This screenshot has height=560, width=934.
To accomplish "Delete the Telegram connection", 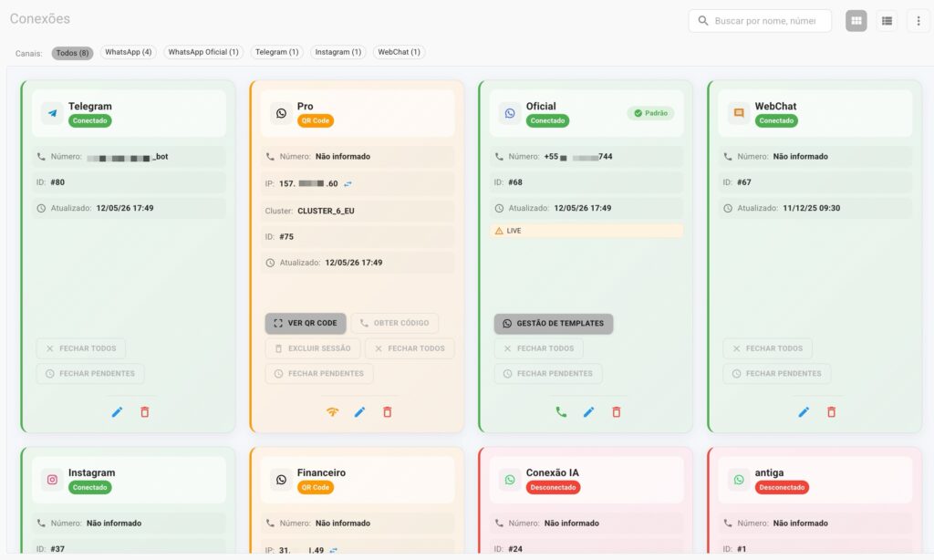I will point(145,411).
